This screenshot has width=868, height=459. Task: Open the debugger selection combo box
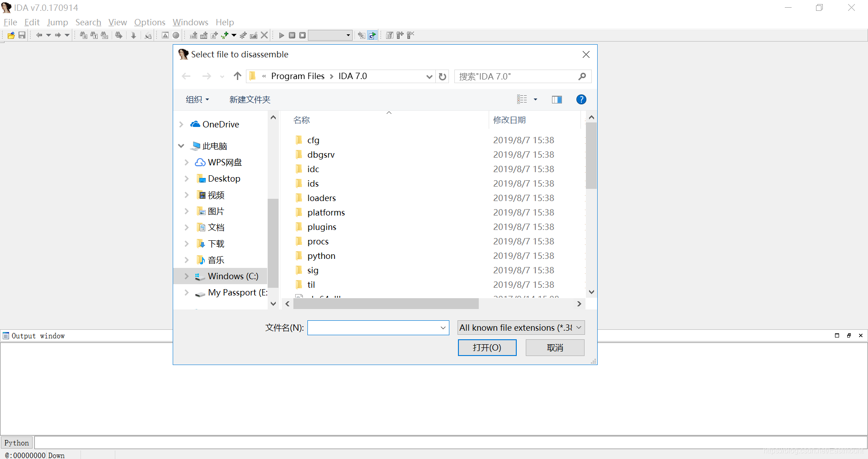330,35
